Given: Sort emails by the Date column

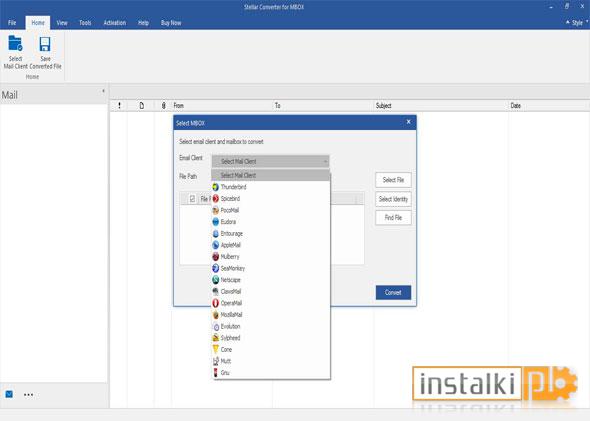Looking at the screenshot, I should tap(549, 106).
